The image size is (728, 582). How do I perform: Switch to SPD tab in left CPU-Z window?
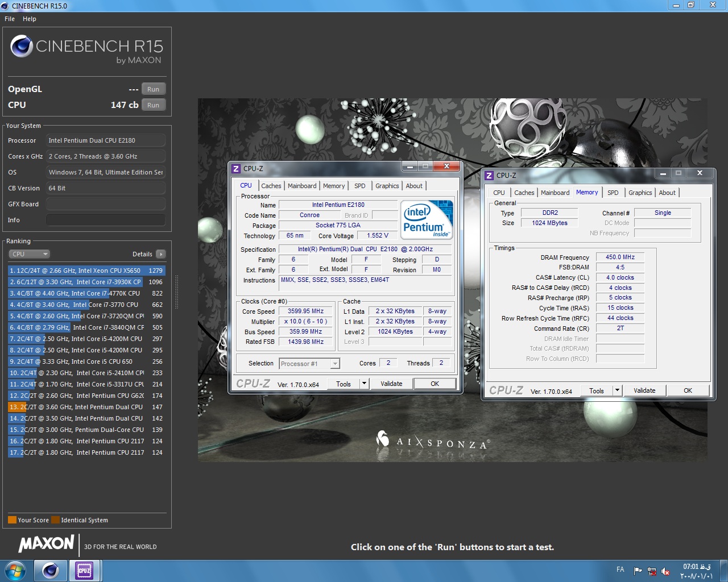coord(360,186)
